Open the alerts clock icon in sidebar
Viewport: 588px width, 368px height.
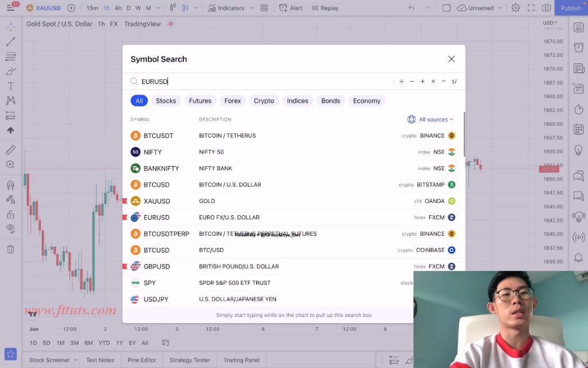(579, 47)
